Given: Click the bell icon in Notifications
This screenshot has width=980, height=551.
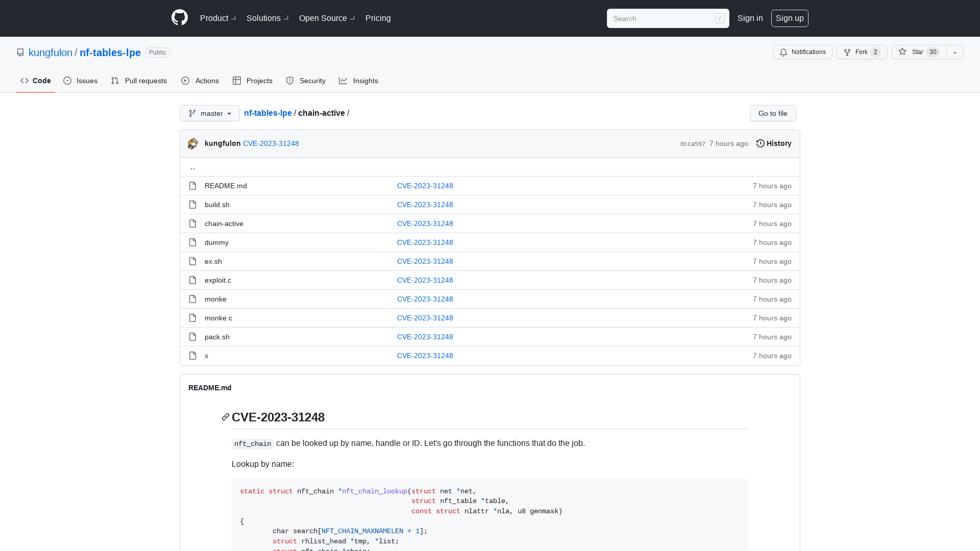Looking at the screenshot, I should 783,52.
